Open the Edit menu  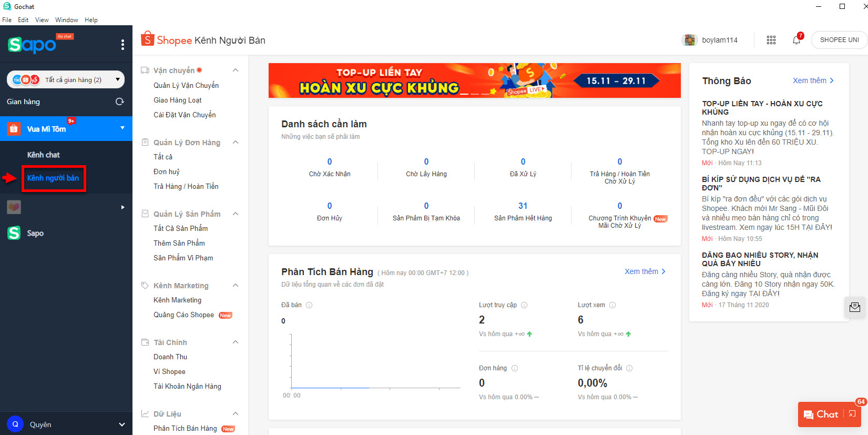(x=23, y=20)
